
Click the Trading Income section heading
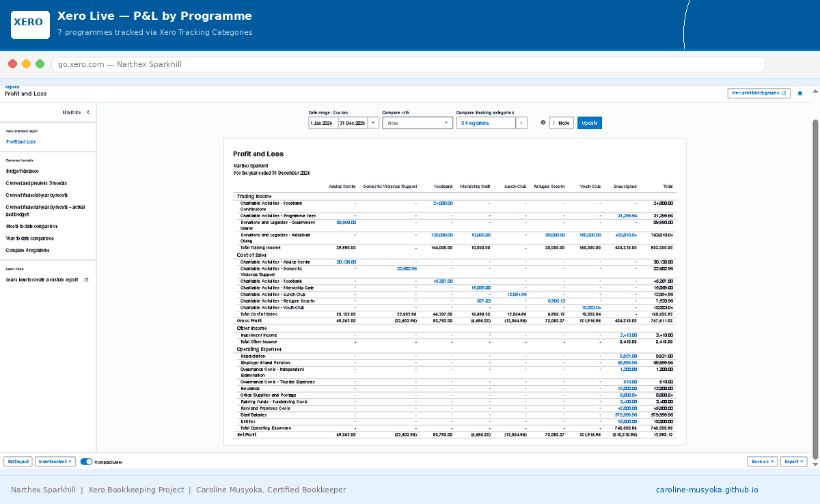(254, 196)
